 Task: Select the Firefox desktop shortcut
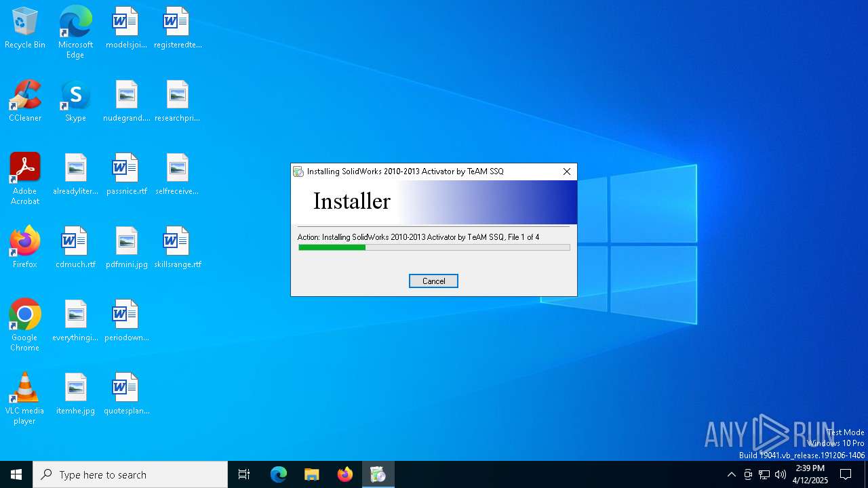(25, 247)
